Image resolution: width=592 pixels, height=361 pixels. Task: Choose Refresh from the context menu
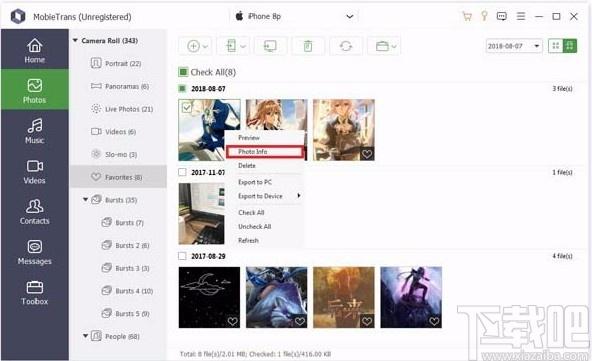tap(265, 241)
